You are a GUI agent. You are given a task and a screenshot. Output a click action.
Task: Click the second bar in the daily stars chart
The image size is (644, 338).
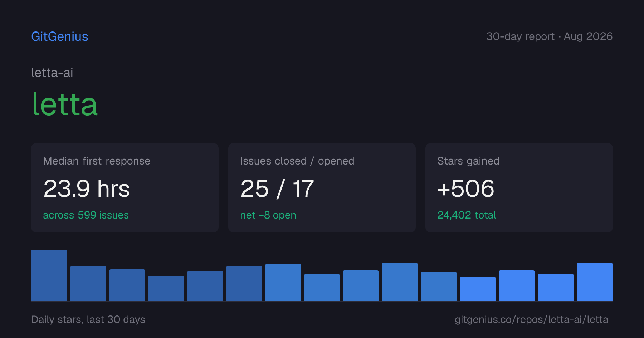88,284
